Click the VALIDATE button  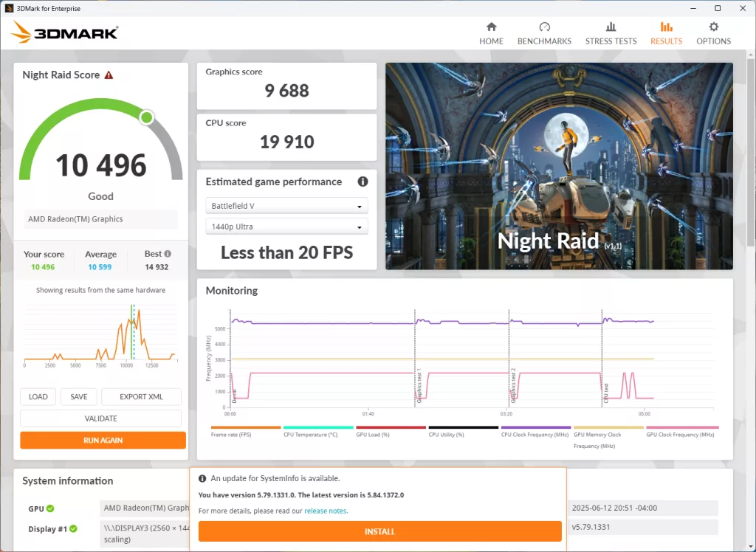(x=100, y=418)
